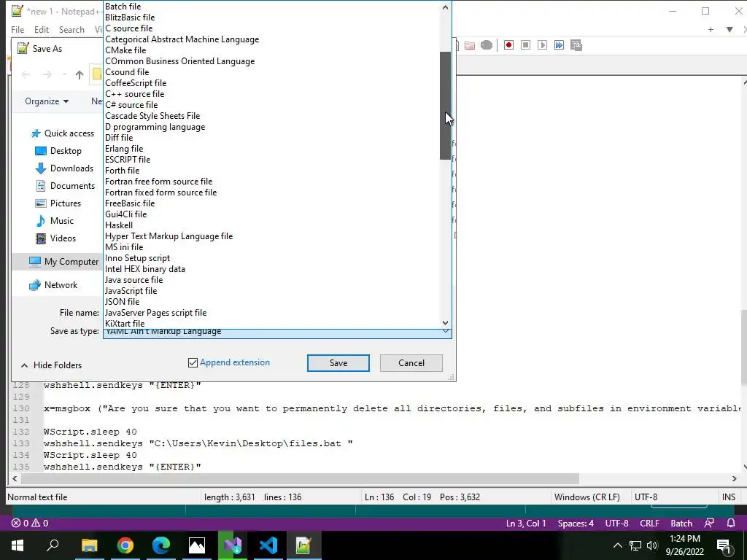This screenshot has width=747, height=560.
Task: Select Desktop in navigation pane
Action: tap(58, 151)
